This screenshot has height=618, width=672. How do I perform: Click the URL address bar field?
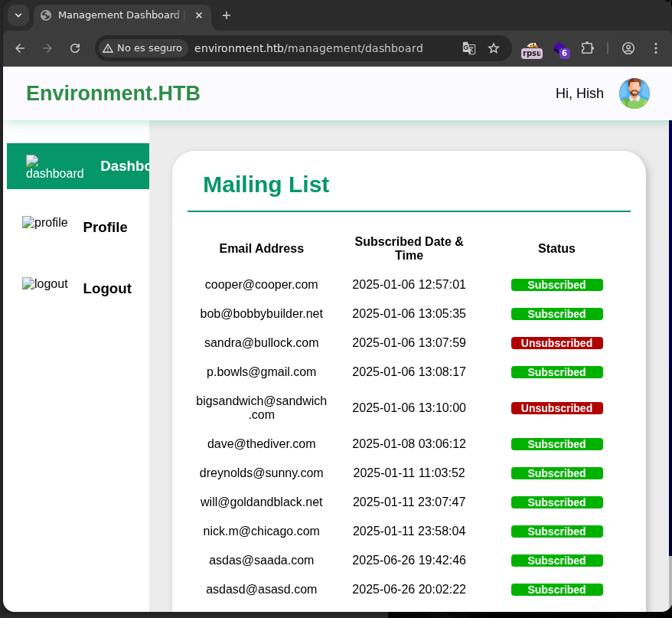pyautogui.click(x=321, y=48)
